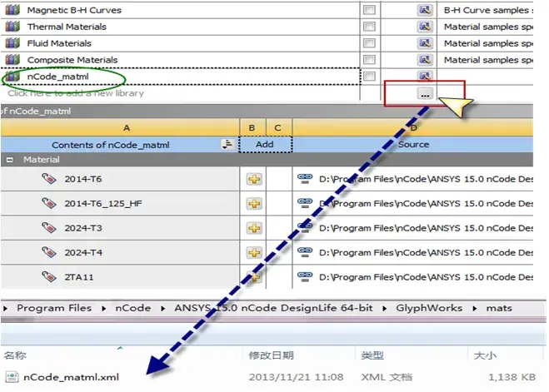This screenshot has height=392, width=549.
Task: Open location icon for nCode_matml row
Action: pos(425,75)
